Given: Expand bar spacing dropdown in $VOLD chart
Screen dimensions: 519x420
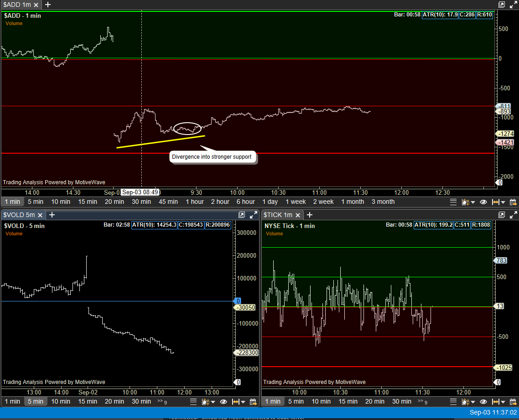Looking at the screenshot, I should coord(243,402).
